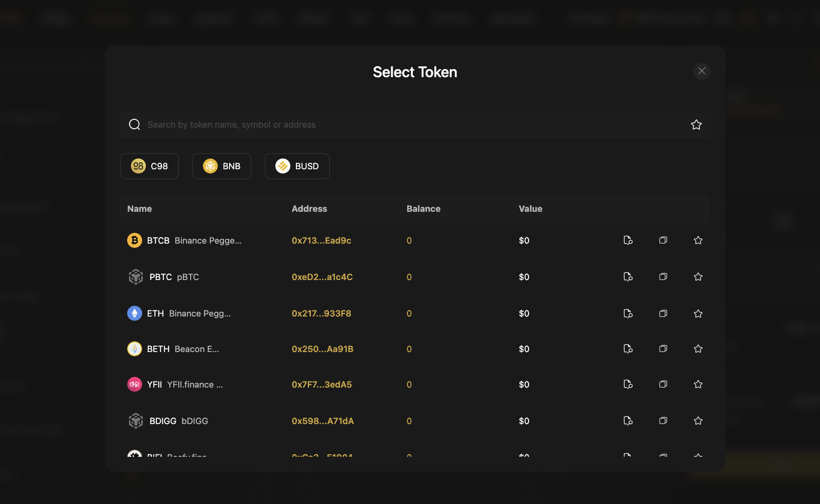The width and height of the screenshot is (820, 504).
Task: Pick the BUSD quick token chip
Action: (x=297, y=166)
